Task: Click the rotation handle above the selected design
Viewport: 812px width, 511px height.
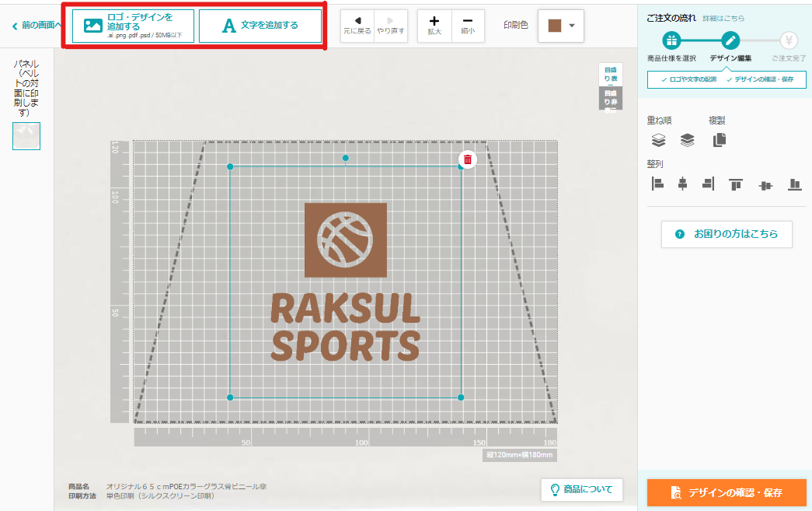Action: coord(346,158)
